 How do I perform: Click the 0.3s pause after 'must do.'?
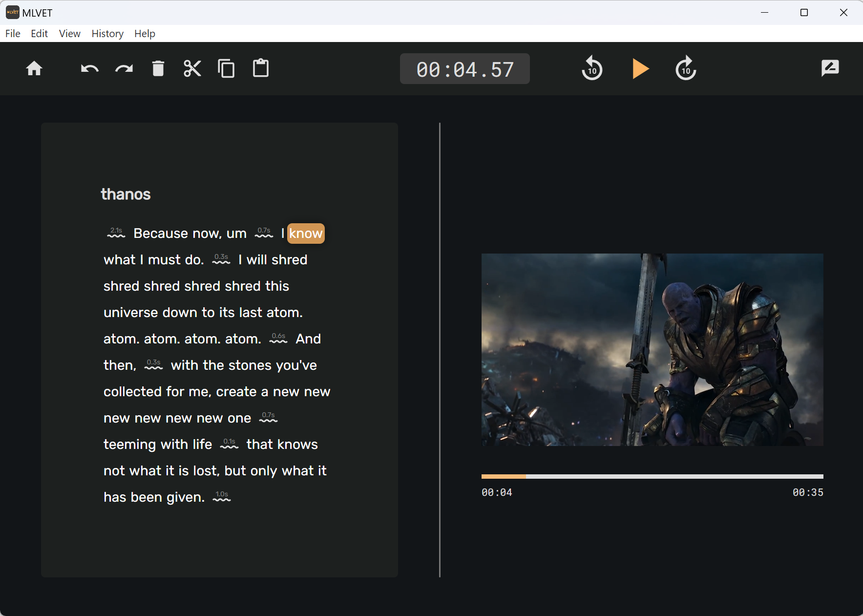click(x=221, y=259)
